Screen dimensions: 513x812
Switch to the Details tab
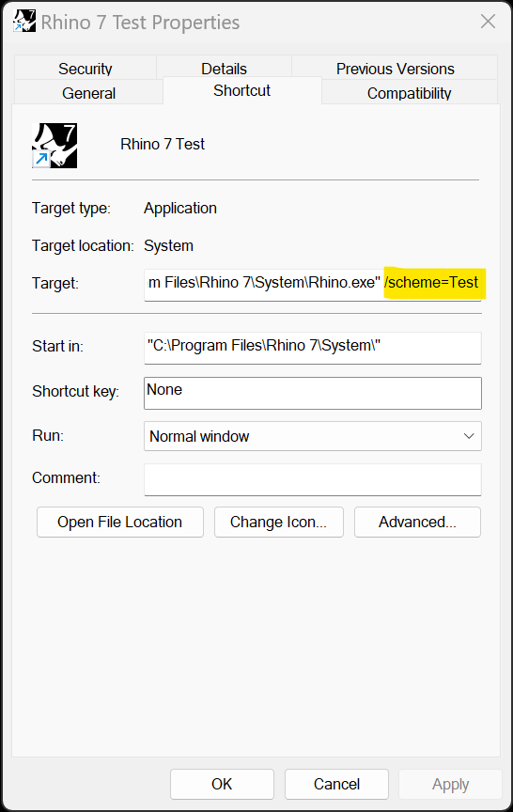(225, 68)
